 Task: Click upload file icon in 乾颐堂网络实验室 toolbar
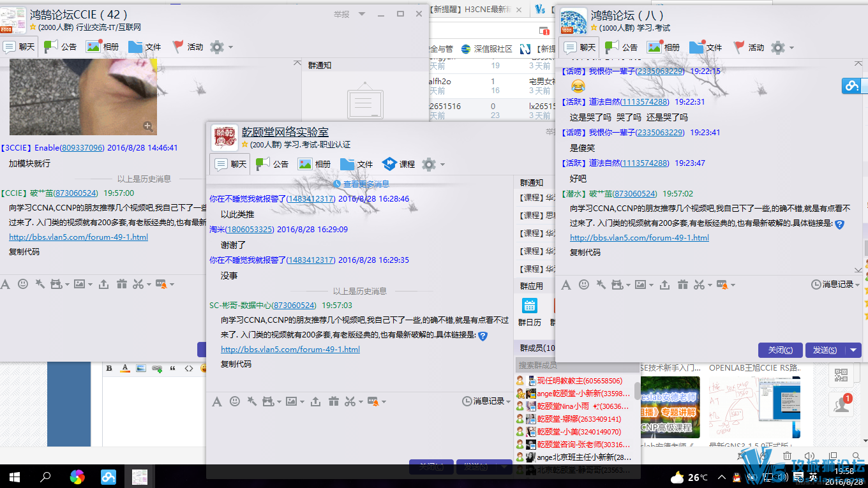[x=315, y=401]
